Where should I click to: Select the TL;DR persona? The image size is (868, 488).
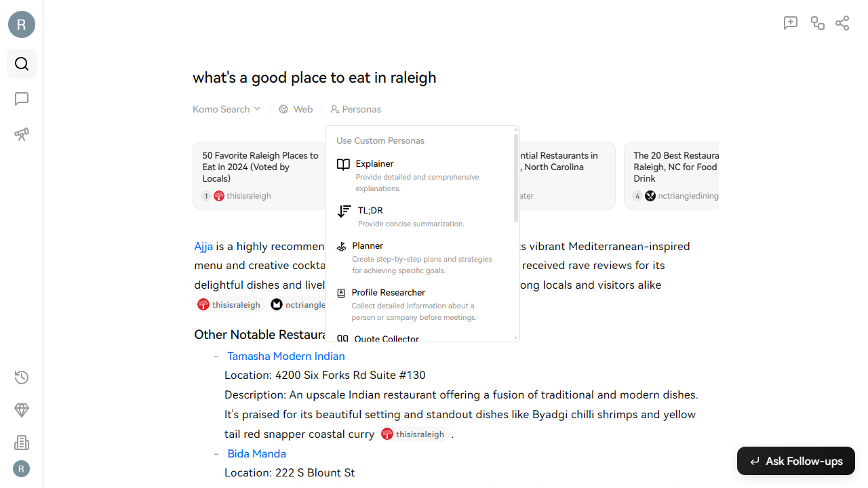pyautogui.click(x=422, y=216)
